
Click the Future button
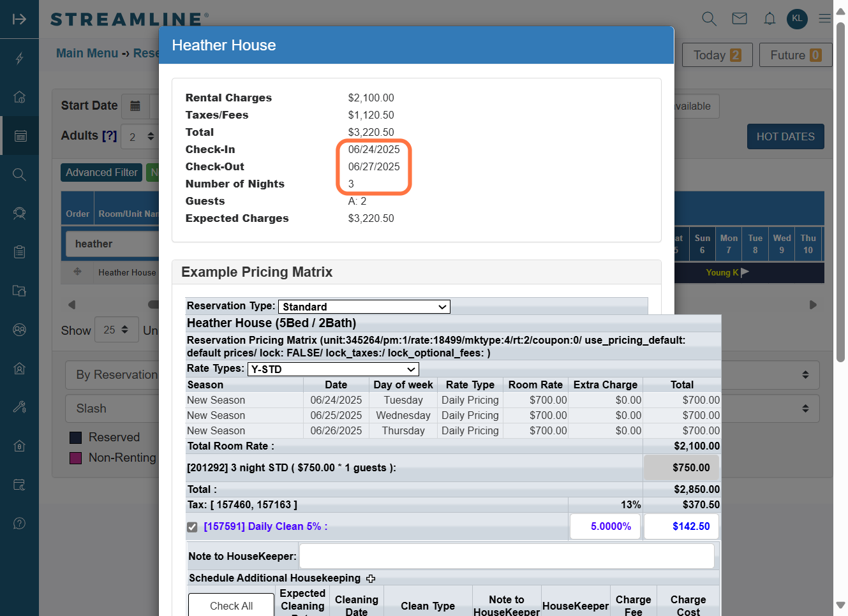(x=796, y=55)
